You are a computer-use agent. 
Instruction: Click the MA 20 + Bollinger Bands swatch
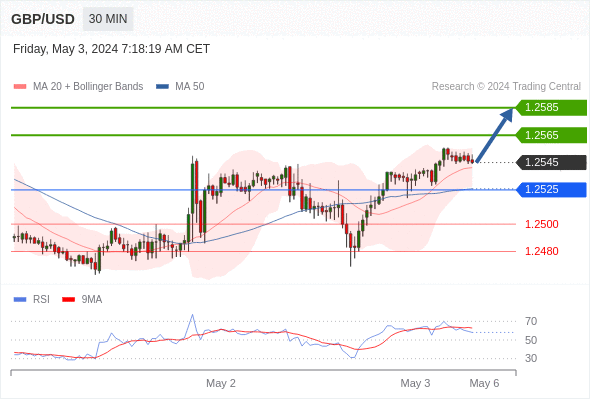pos(20,87)
